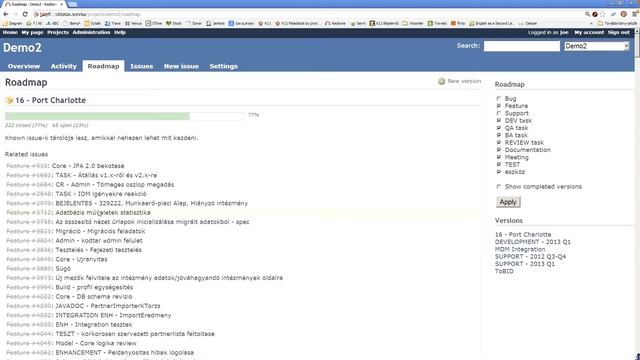Open the Sonar bookmark
Viewport: 640px width, 360px height.
[194, 24]
